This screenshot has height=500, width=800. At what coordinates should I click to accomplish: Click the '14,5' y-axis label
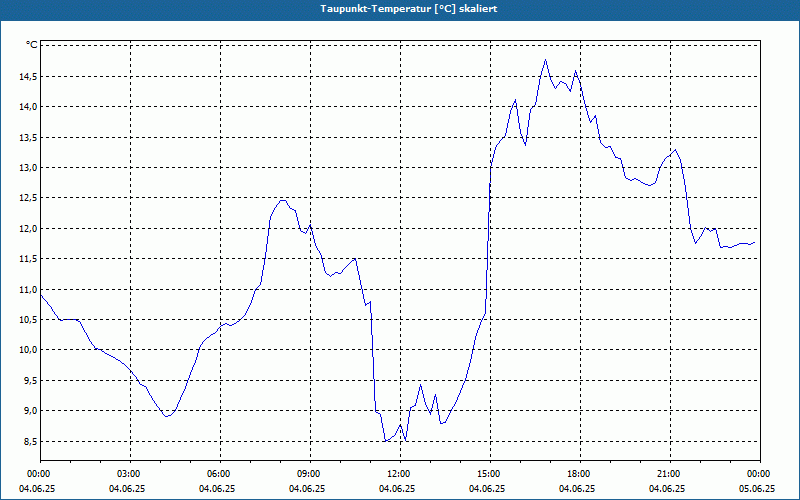click(x=28, y=77)
